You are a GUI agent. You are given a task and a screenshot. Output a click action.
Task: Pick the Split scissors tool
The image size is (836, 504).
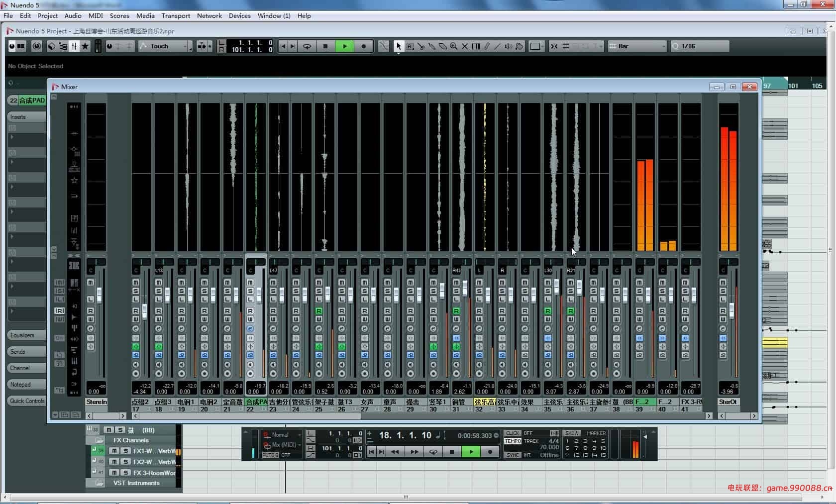[x=421, y=46]
